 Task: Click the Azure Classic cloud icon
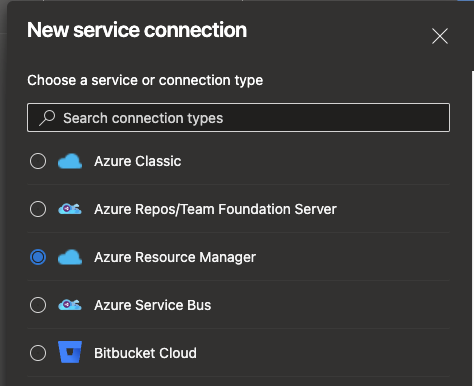[70, 161]
